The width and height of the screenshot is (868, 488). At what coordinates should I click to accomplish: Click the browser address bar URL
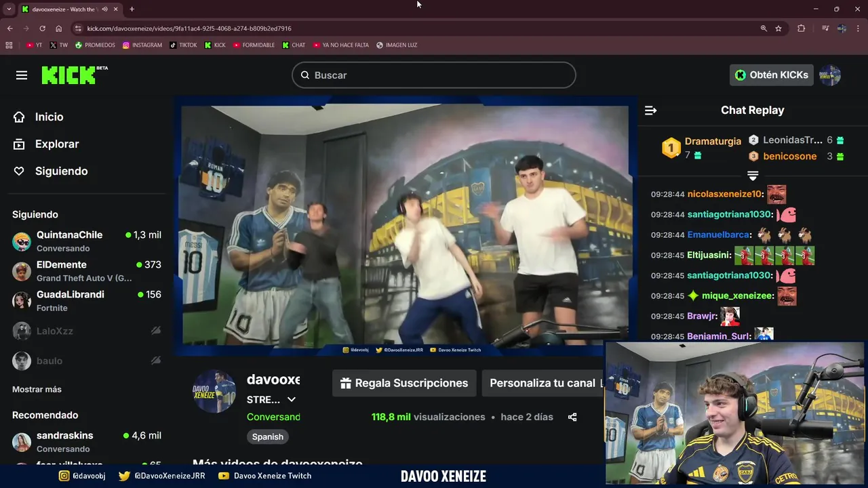(189, 28)
